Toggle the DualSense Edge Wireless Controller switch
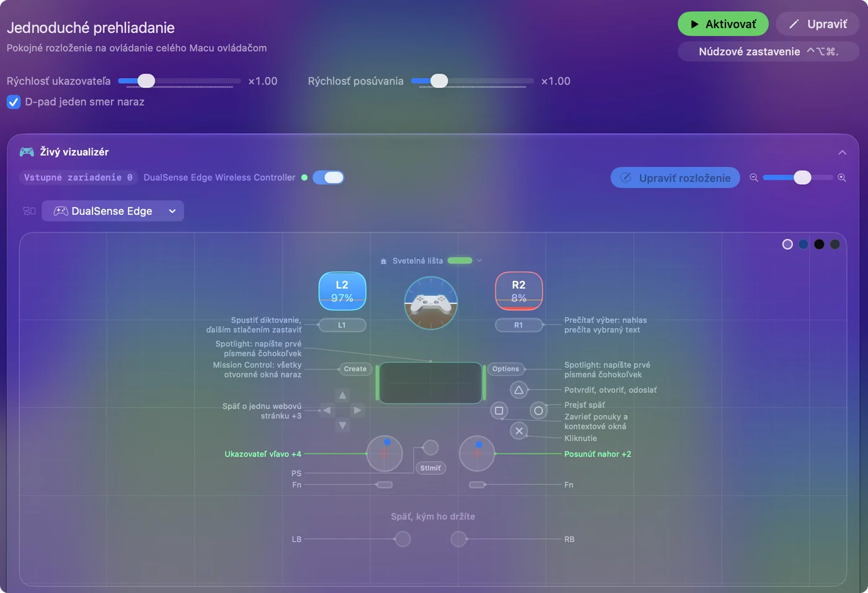 click(329, 177)
